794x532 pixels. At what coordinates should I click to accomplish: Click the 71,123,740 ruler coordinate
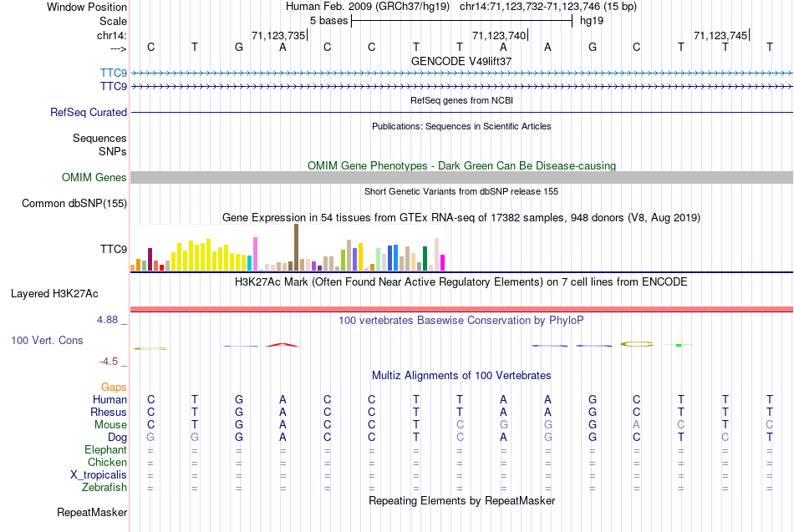[x=499, y=35]
